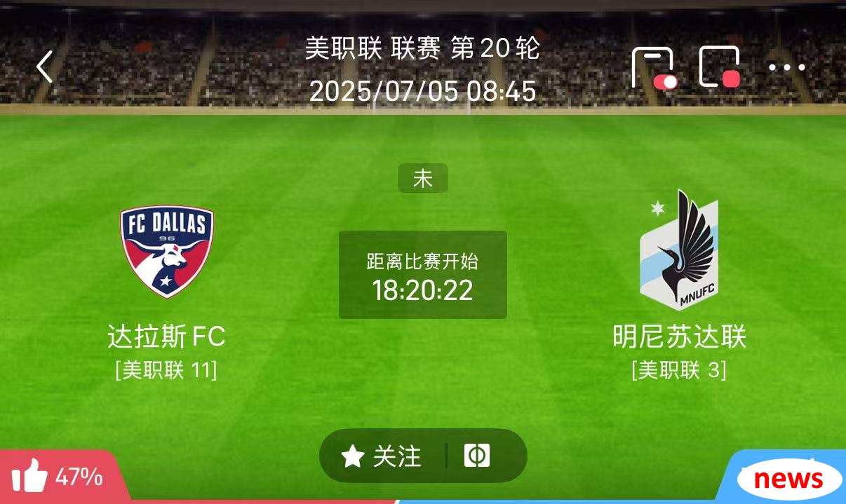The width and height of the screenshot is (846, 504).
Task: Tap the screen record icon with red square
Action: (x=720, y=67)
